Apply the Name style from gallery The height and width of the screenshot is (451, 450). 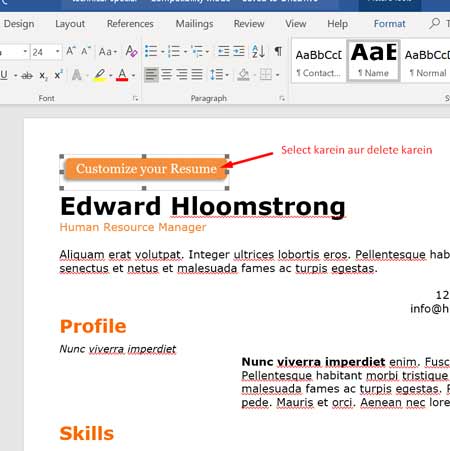point(373,61)
